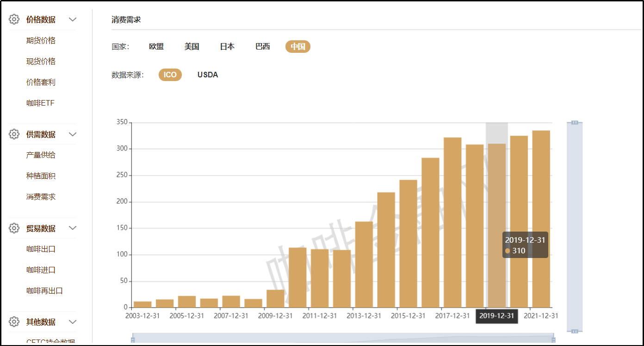Choose USDA as data source
The height and width of the screenshot is (346, 644).
point(208,75)
